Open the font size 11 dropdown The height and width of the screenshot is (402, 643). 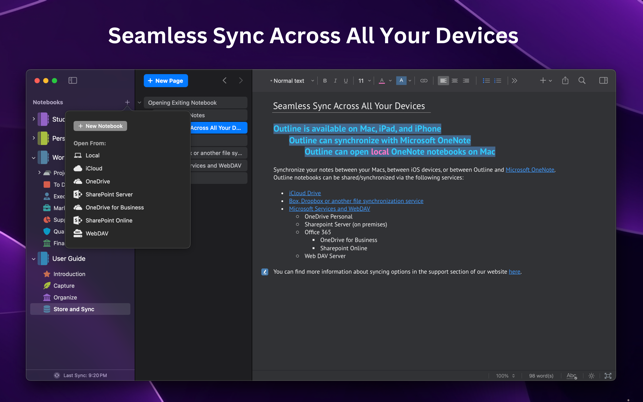click(364, 81)
